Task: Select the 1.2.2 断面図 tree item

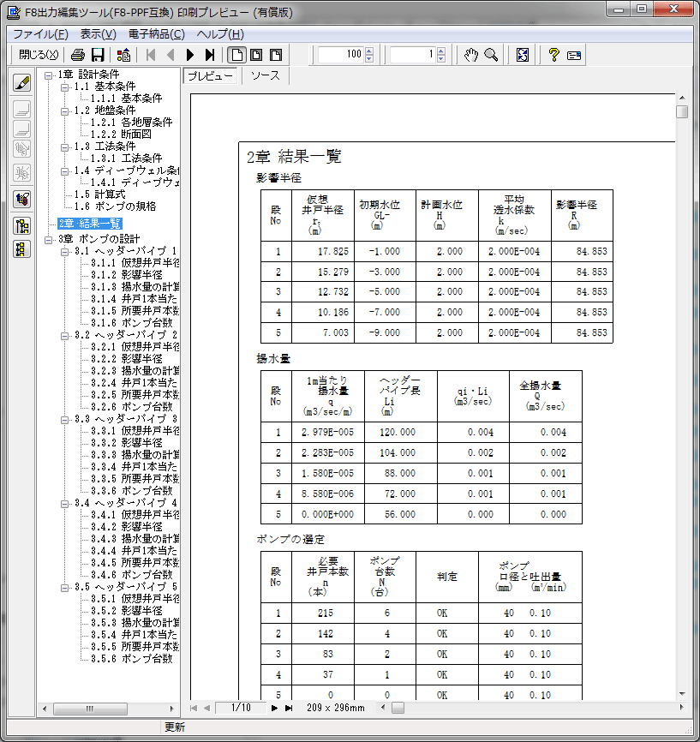Action: click(x=121, y=134)
